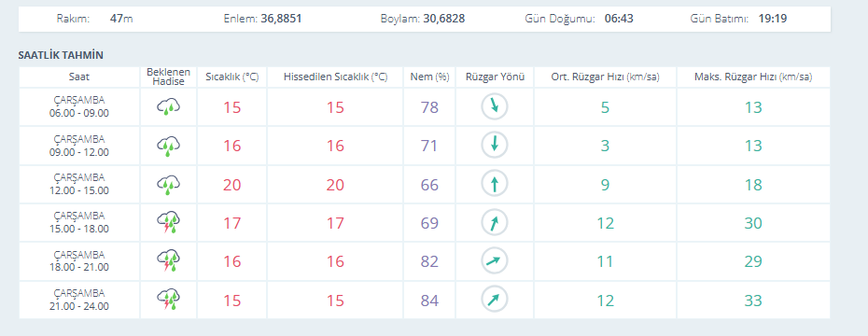Select the ÇARŞAMBA 12.00 - 15.00 time cell
Screen dimensions: 868x336
click(79, 184)
